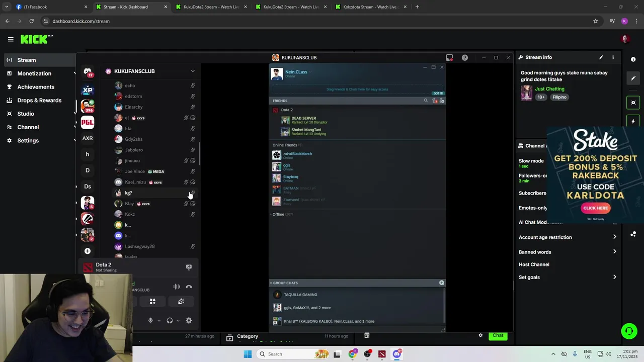Open headphone output device dropdown
The image size is (644, 362).
tap(178, 320)
